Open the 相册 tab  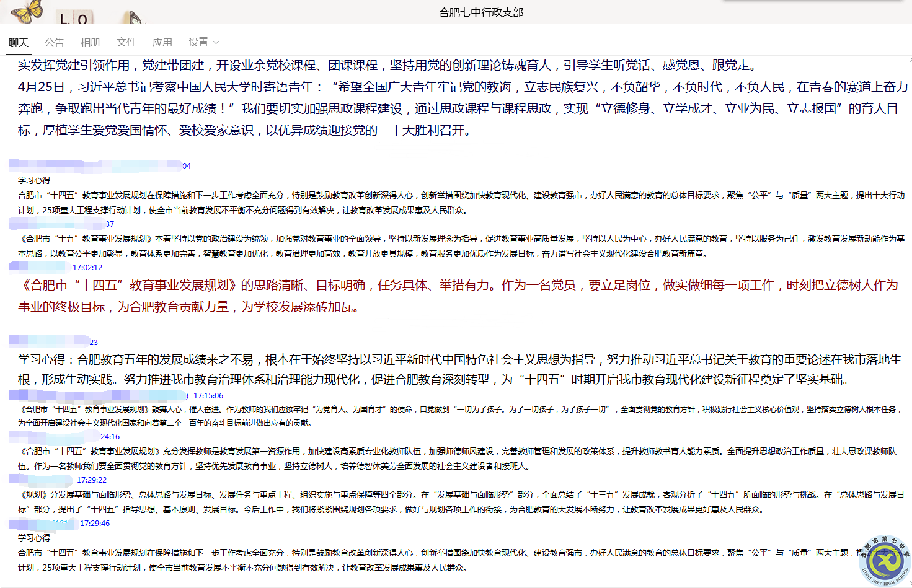(91, 42)
